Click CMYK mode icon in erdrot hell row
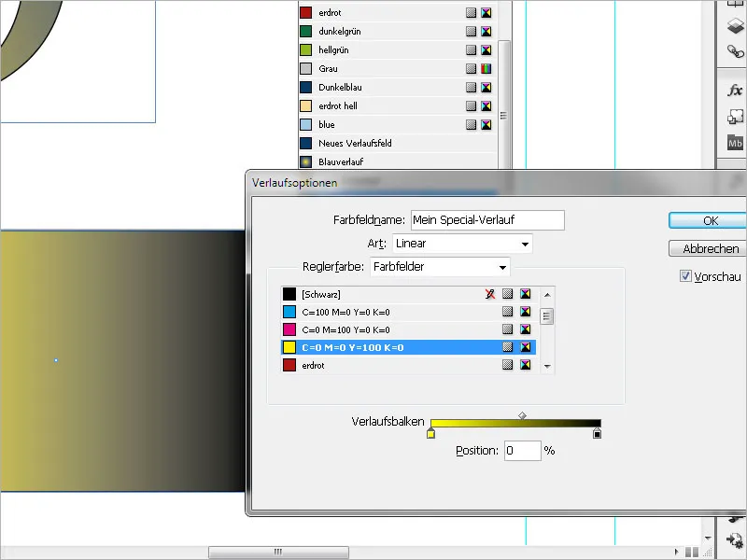 [486, 105]
